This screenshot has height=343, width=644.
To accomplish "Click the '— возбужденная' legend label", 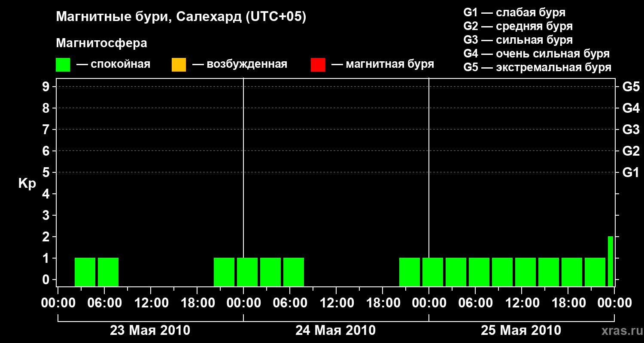I will [240, 64].
